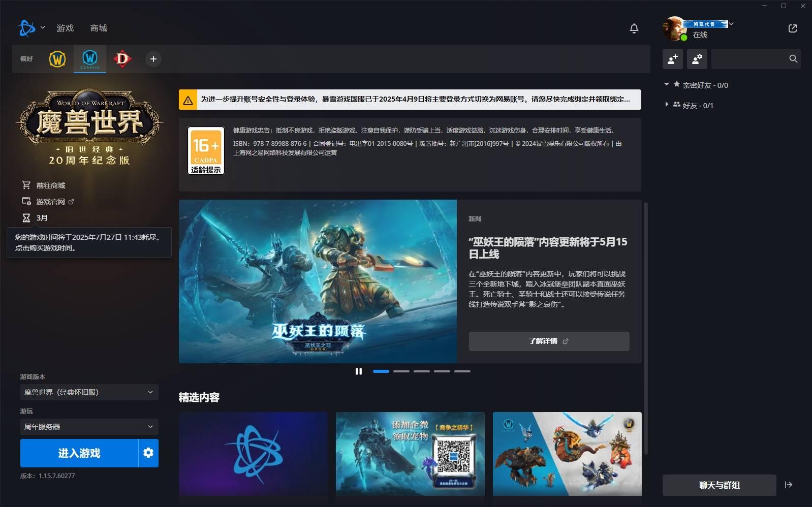The height and width of the screenshot is (507, 812).
Task: Click the account security notice banner
Action: tap(410, 100)
